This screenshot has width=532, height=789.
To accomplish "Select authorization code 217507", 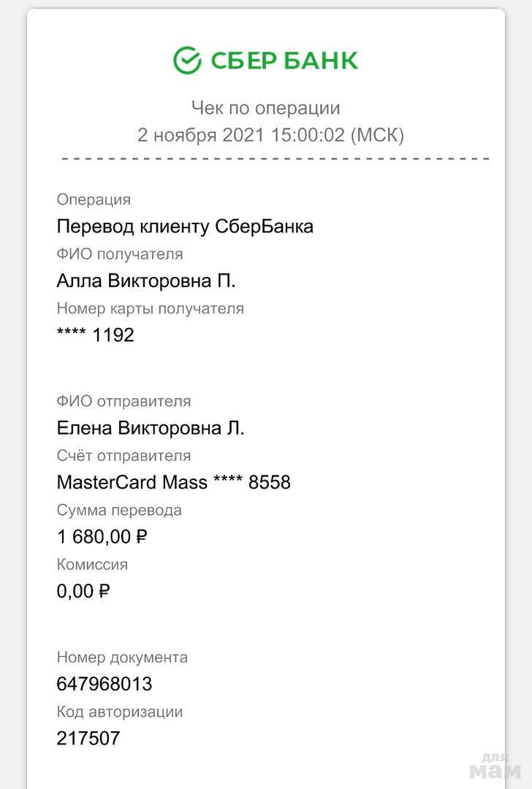I will (x=88, y=739).
